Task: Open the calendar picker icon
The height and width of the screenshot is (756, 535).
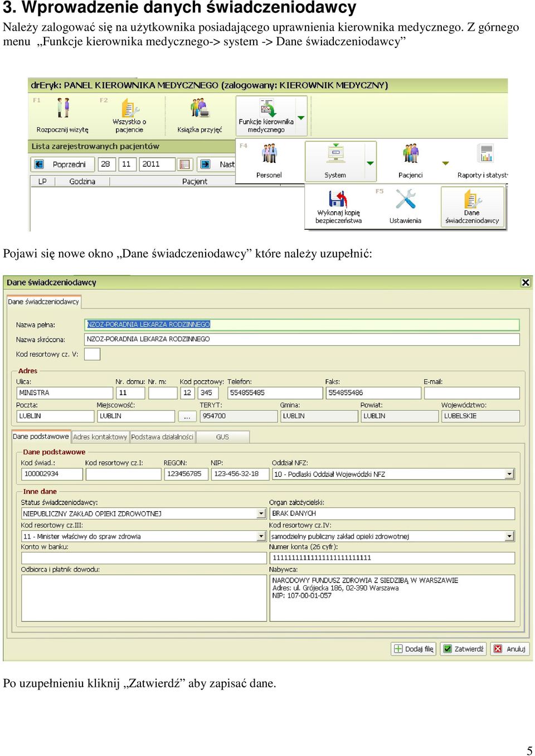Action: [186, 164]
